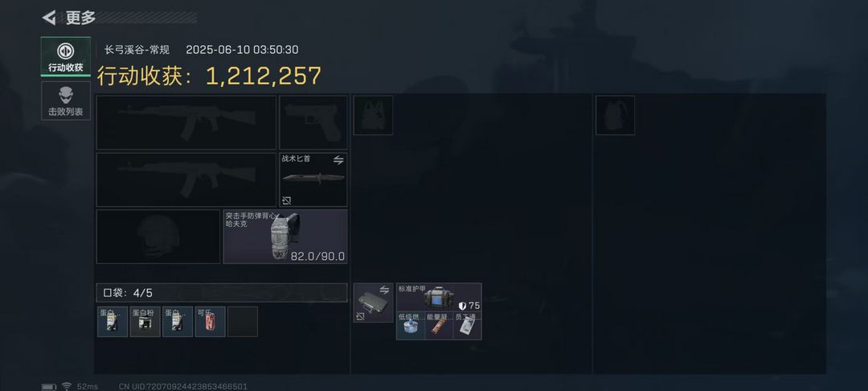Click the empty pistol slot
868x391 pixels.
click(313, 122)
